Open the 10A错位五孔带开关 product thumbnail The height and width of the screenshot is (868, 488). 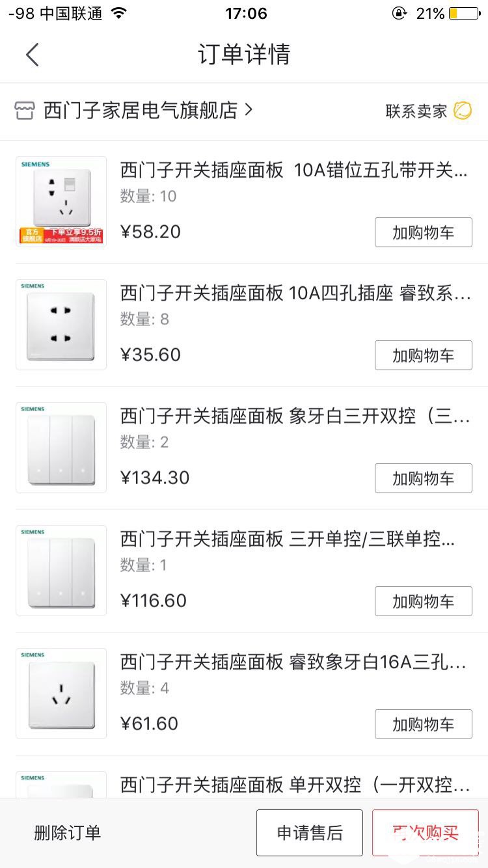click(61, 201)
